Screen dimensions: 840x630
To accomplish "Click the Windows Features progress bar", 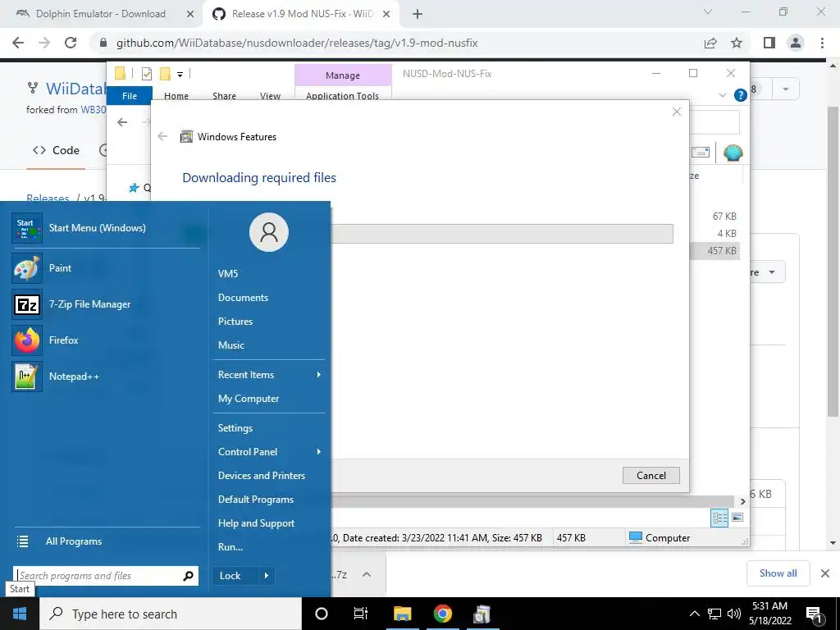I will 502,234.
